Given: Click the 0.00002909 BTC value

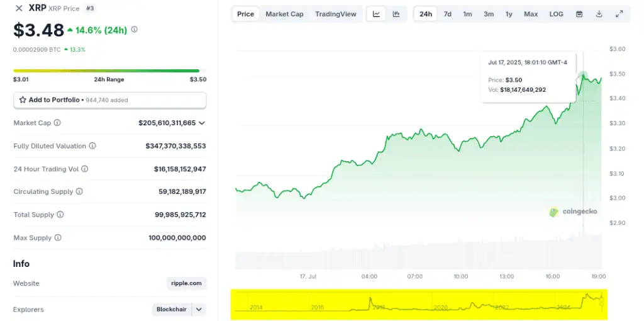Looking at the screenshot, I should (x=37, y=49).
